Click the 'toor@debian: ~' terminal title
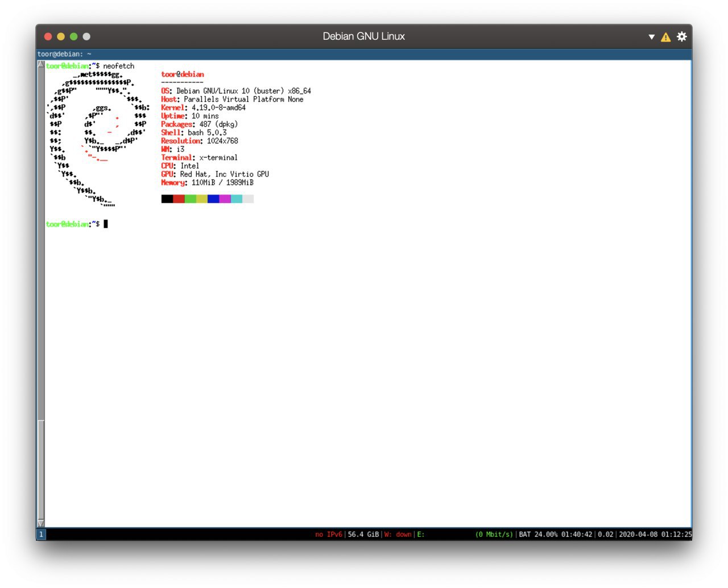Viewport: 728px width, 588px height. click(64, 54)
